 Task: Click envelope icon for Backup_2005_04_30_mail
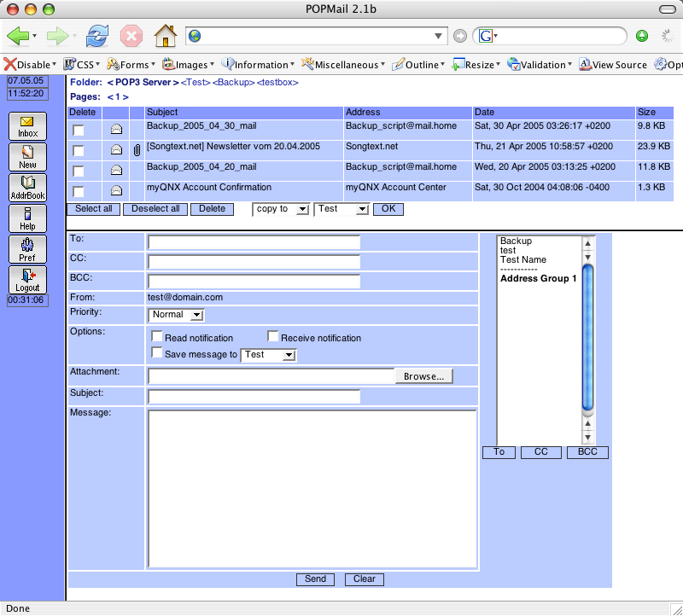[x=116, y=130]
